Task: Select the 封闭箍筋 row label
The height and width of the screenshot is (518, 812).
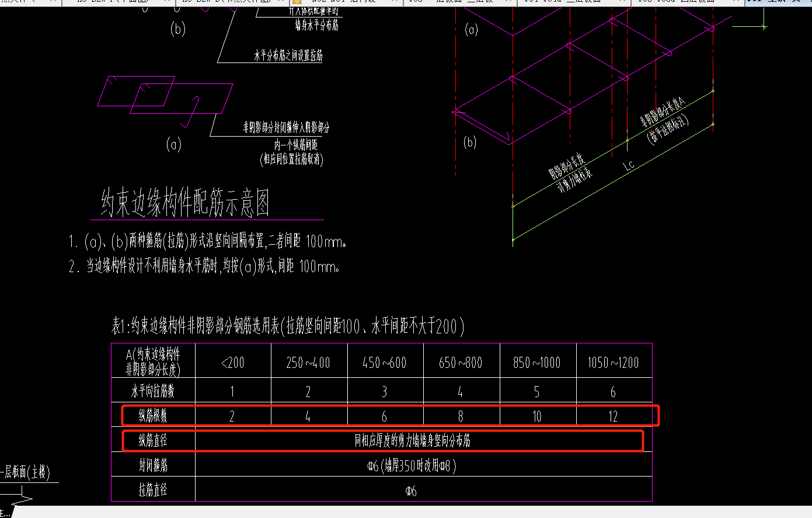Action: pos(153,465)
